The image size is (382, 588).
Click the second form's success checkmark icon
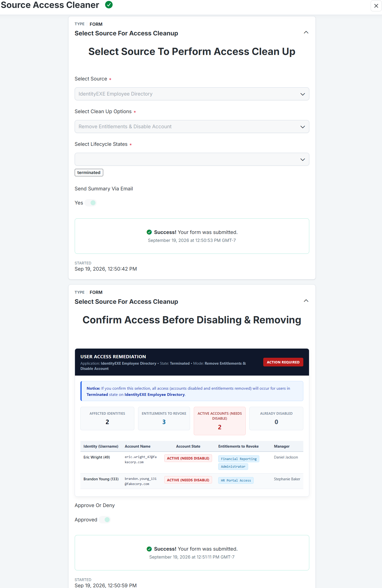pyautogui.click(x=149, y=549)
